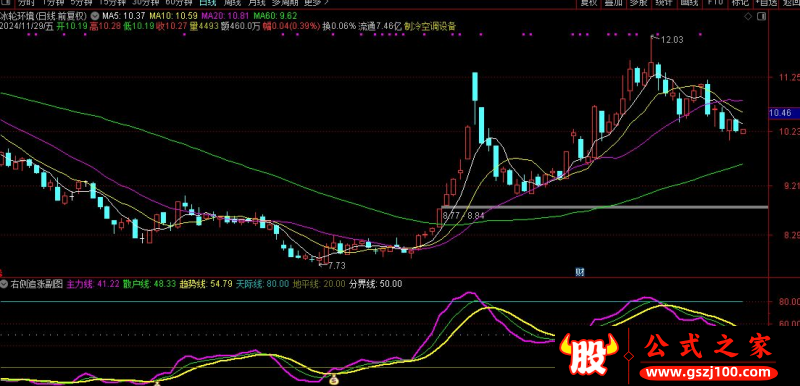Screen dimensions: 800x386
Task: Add stock via +自选 button
Action: 766,3
